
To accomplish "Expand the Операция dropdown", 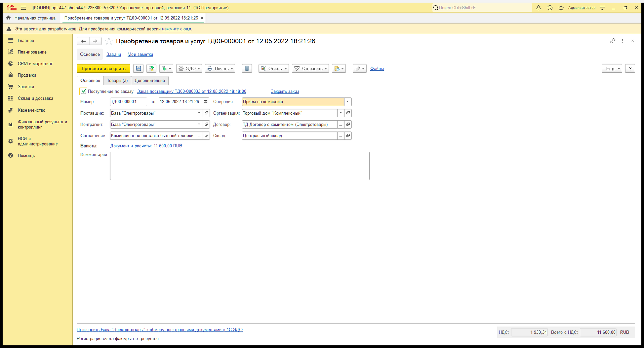I will tap(348, 101).
